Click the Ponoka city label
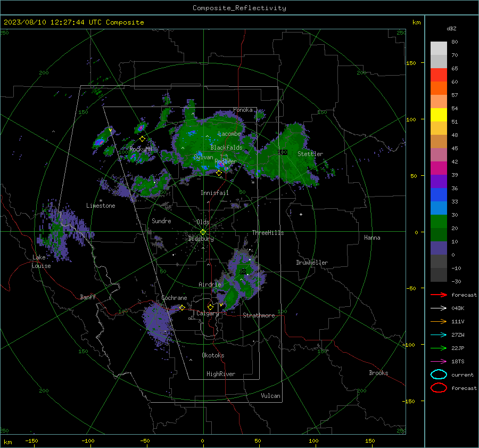The height and width of the screenshot is (448, 479). [x=243, y=110]
